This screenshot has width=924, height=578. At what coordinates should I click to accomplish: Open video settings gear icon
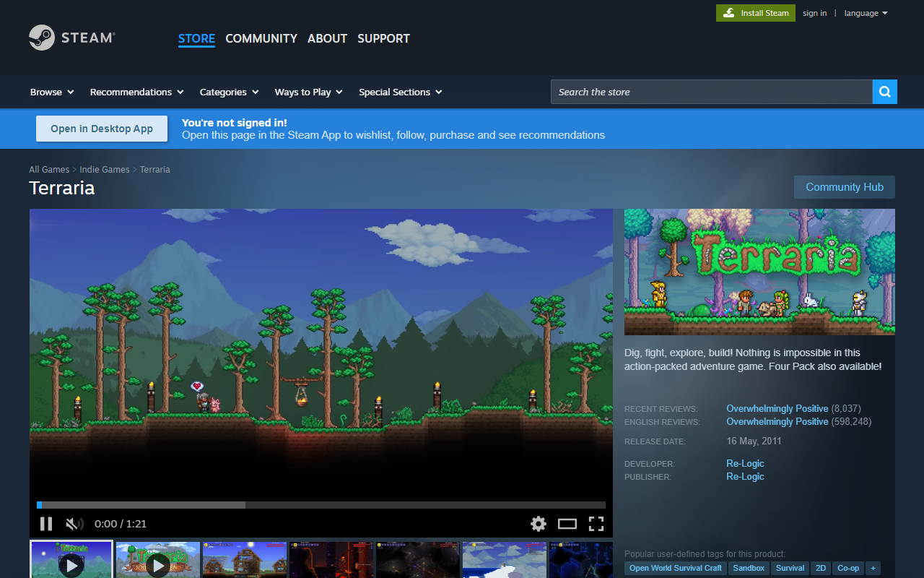tap(539, 524)
